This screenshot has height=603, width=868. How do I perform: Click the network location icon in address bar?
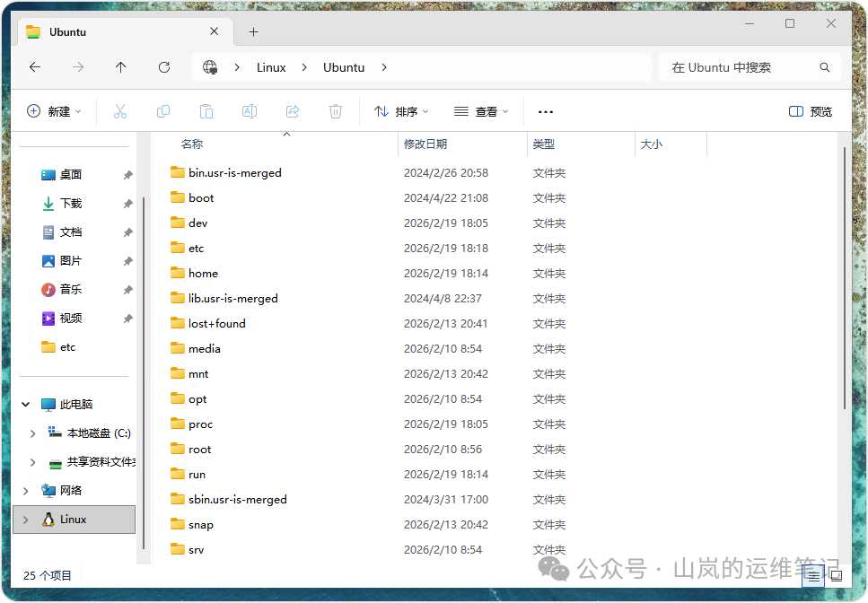(x=210, y=67)
